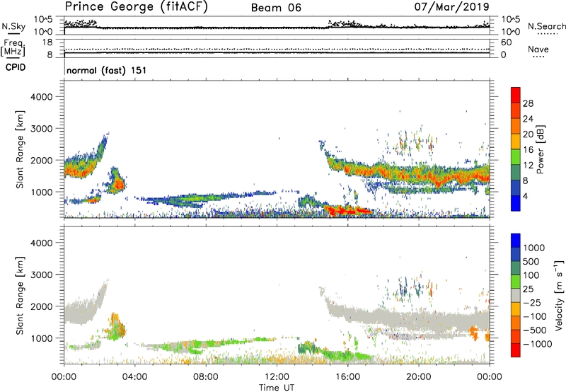Select the '-25' velocity color bar tick

pyautogui.click(x=532, y=303)
